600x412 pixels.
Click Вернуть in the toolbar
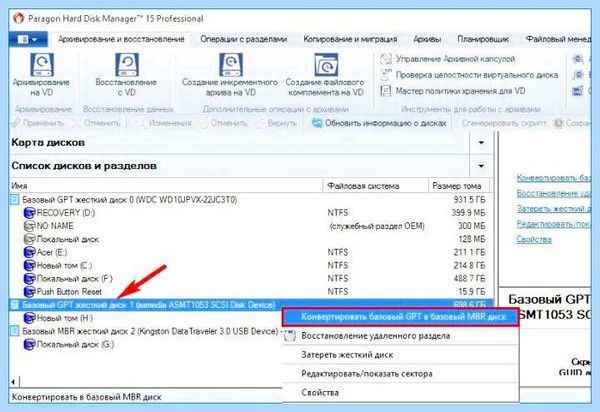coord(278,123)
